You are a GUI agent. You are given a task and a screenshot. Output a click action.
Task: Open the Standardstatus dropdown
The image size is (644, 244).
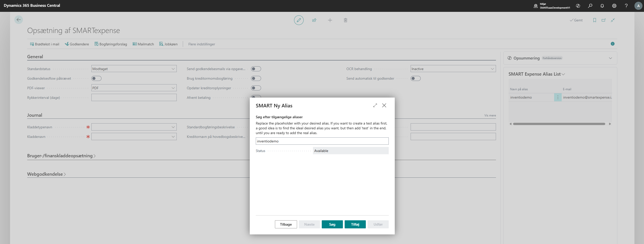point(134,69)
